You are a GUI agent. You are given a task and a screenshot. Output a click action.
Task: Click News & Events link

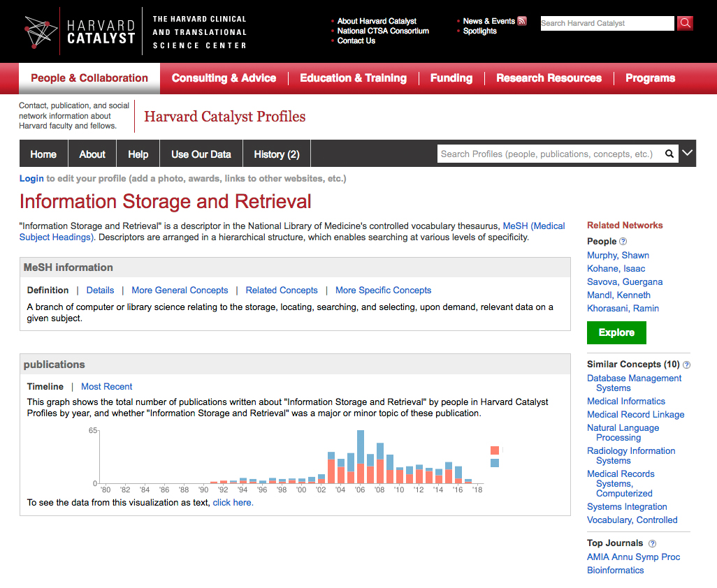tap(488, 21)
